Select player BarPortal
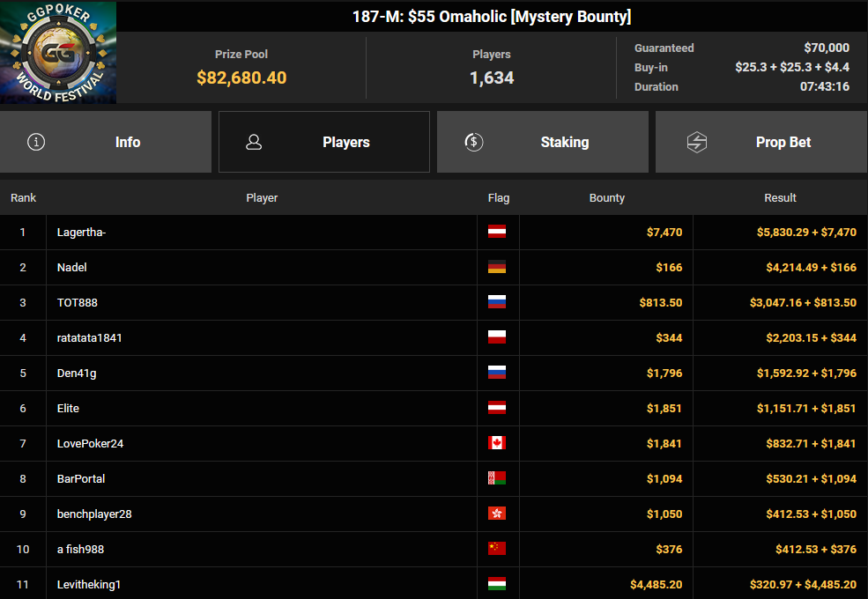Screen dimensions: 868x599 pyautogui.click(x=81, y=478)
